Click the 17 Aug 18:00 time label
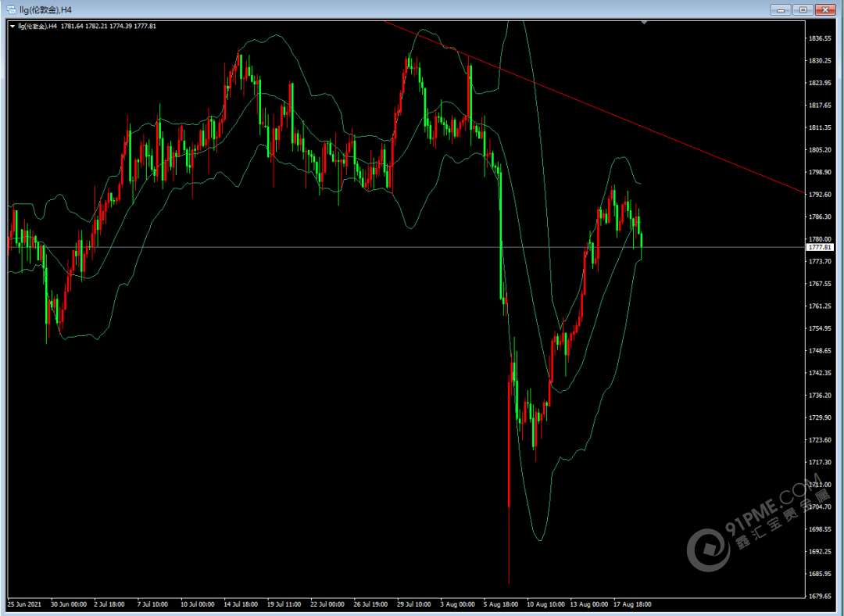This screenshot has width=844, height=616. click(x=632, y=605)
